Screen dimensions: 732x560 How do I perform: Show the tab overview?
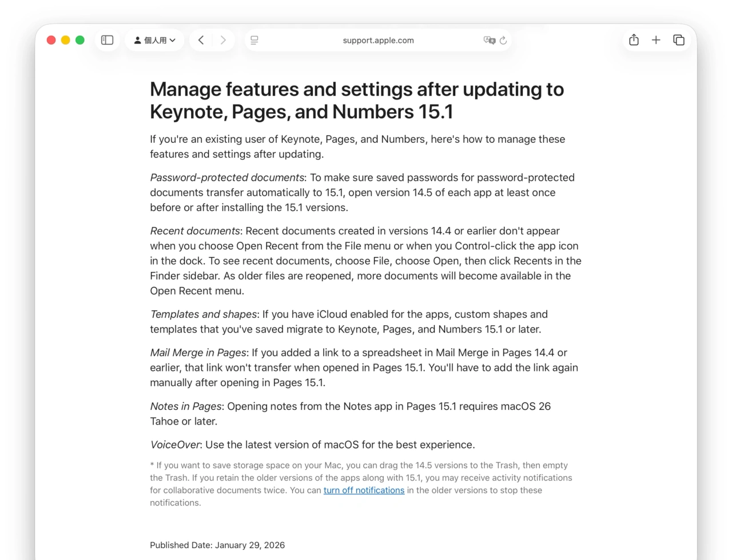(x=679, y=40)
